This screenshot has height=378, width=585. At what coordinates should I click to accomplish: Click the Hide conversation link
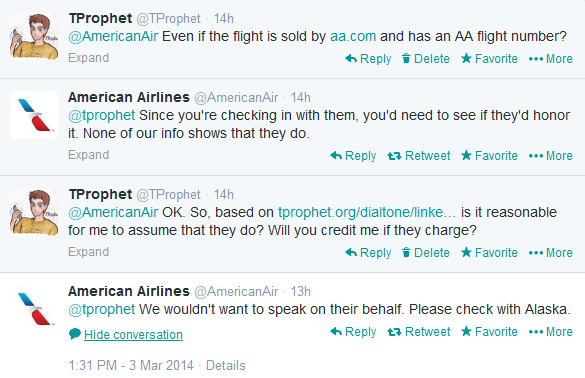tap(133, 335)
